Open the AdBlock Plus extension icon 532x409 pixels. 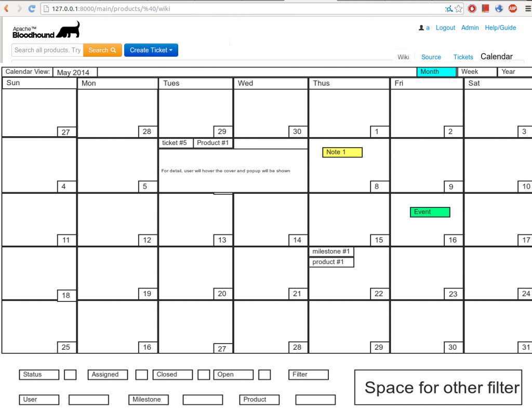click(x=512, y=8)
